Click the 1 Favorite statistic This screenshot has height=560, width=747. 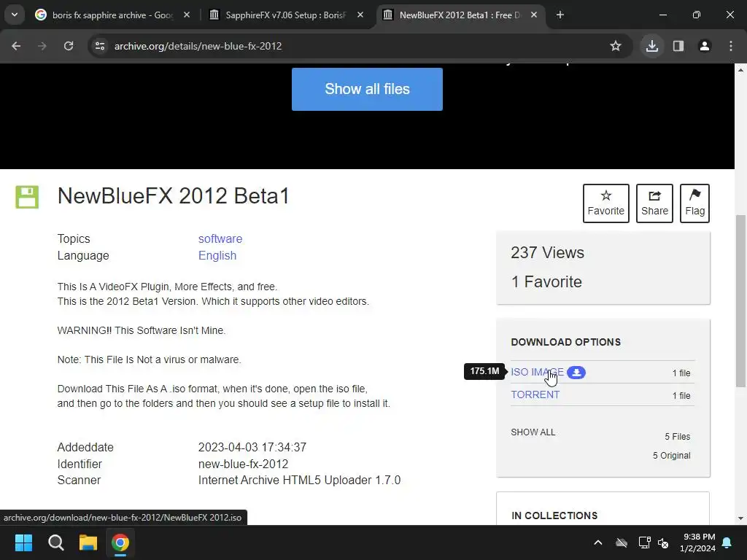point(546,281)
